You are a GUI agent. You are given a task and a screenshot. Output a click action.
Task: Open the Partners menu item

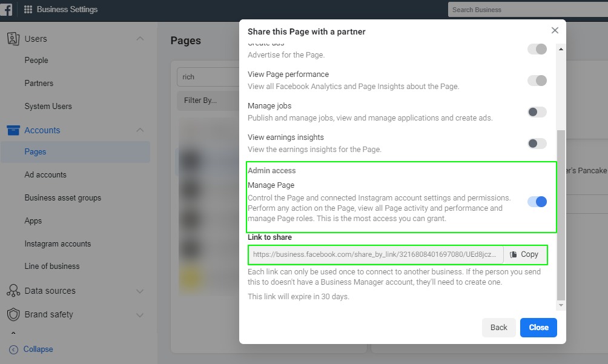click(39, 84)
